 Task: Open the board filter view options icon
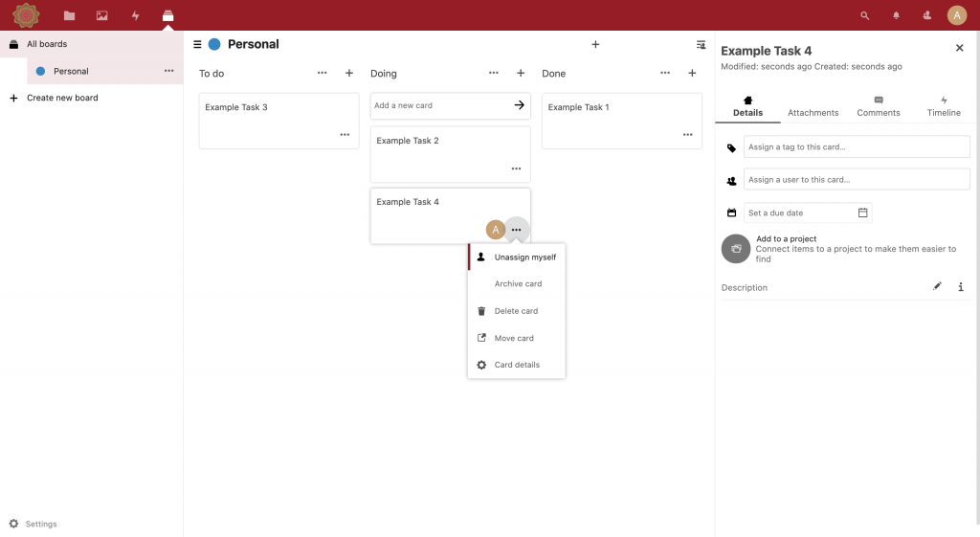(x=701, y=44)
